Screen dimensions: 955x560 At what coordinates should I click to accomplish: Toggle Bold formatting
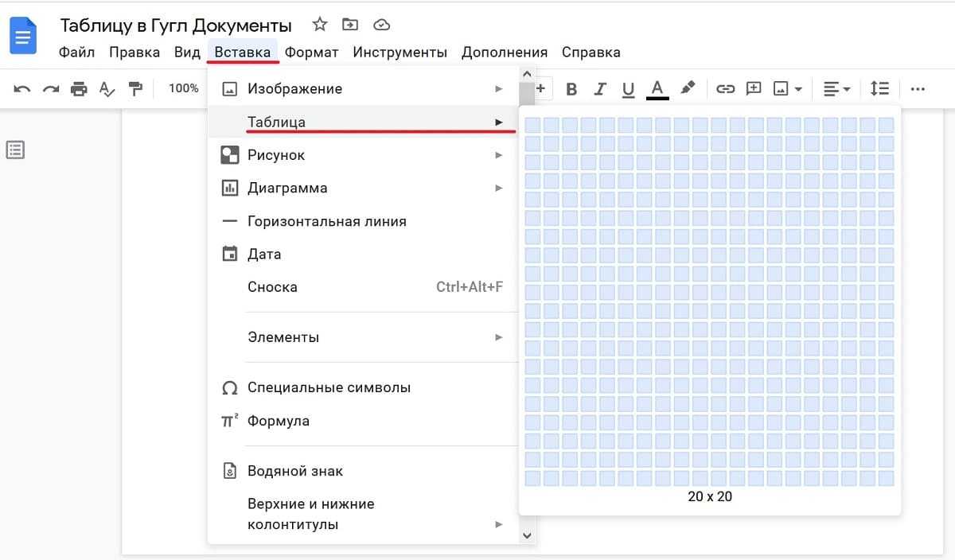571,89
